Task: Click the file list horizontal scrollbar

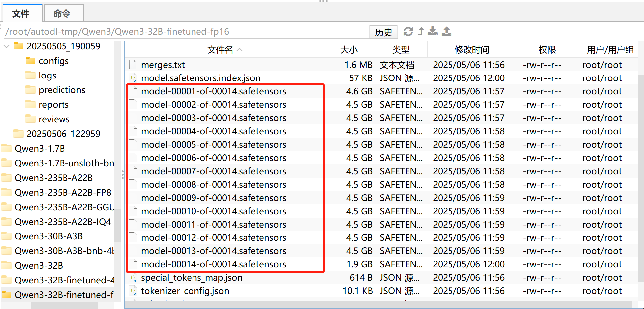Action: [x=378, y=305]
